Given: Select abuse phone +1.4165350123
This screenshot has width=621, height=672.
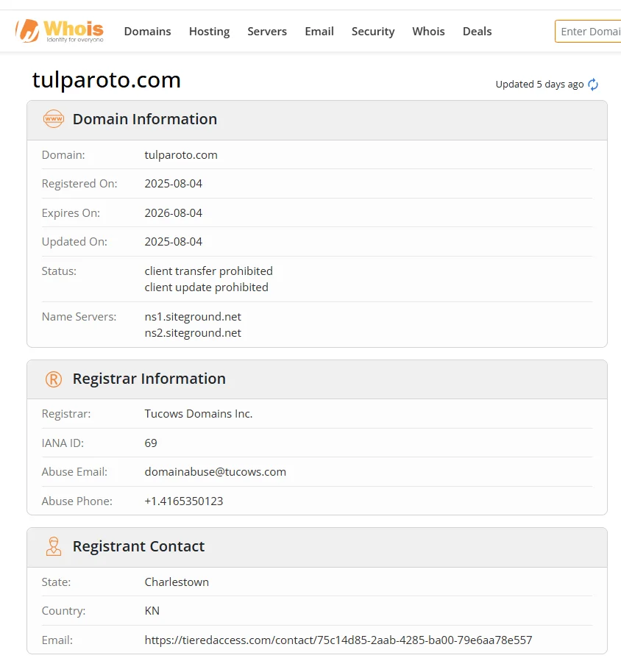Looking at the screenshot, I should (184, 501).
